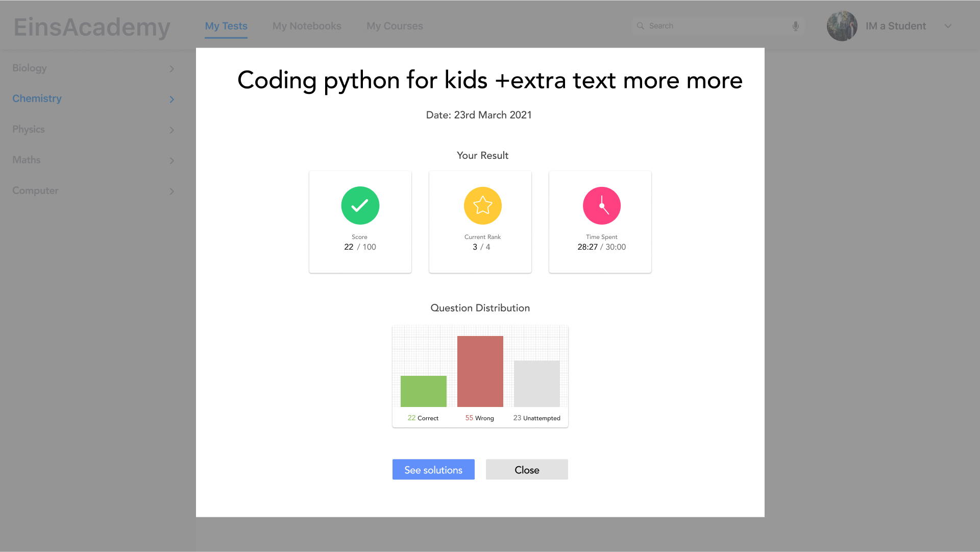Expand the Biology subject chevron
The height and width of the screenshot is (552, 980).
point(172,69)
